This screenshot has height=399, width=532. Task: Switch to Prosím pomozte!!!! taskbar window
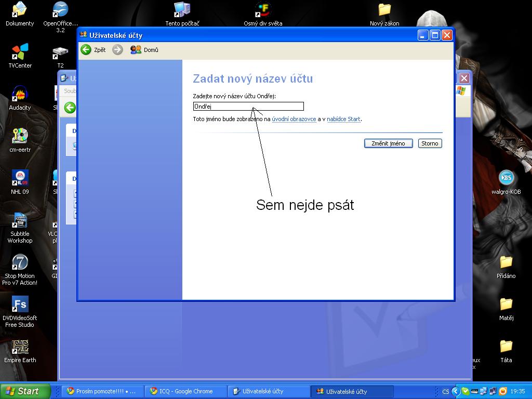point(102,391)
